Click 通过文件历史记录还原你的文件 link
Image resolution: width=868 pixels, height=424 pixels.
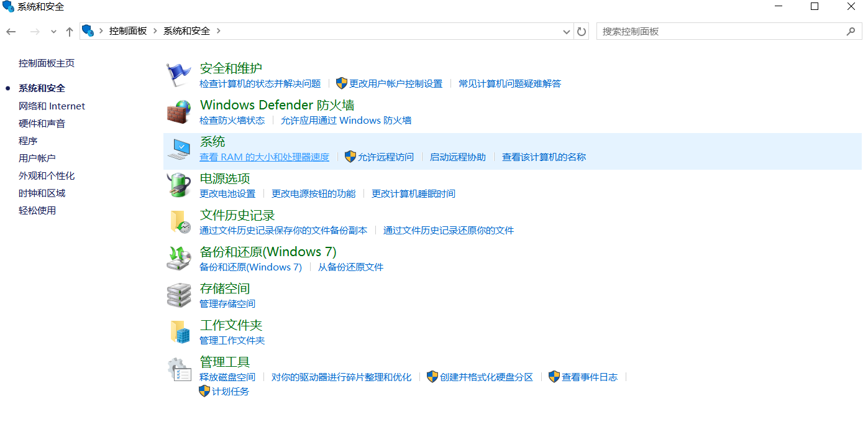point(449,230)
